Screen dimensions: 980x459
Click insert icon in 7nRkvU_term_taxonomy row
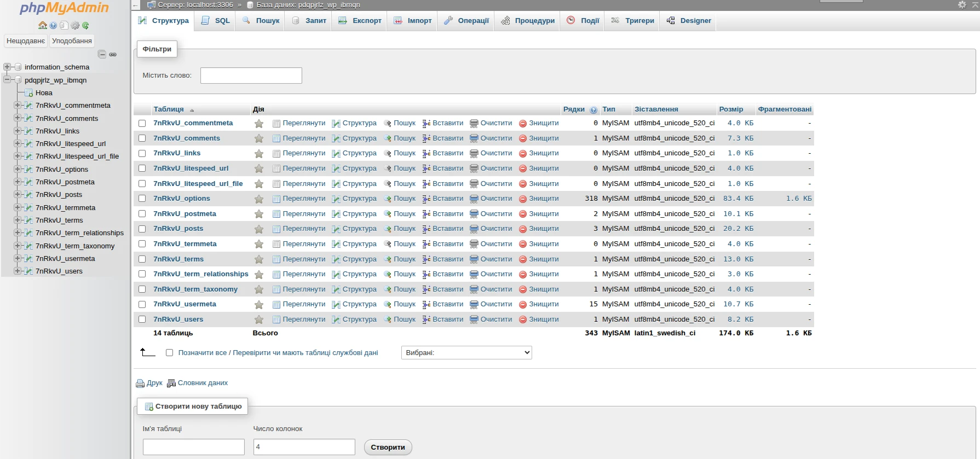426,289
